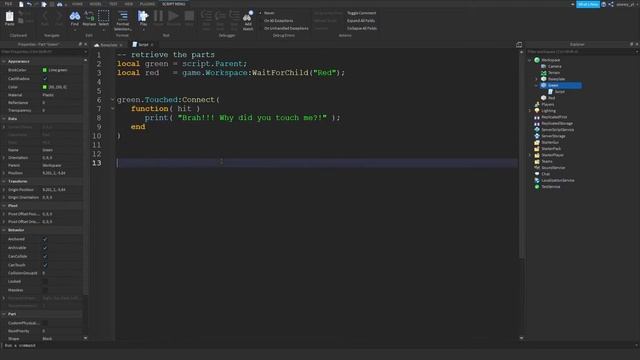Collapse the Green part tree node
Viewport: 640px width, 360px height.
tap(536, 85)
